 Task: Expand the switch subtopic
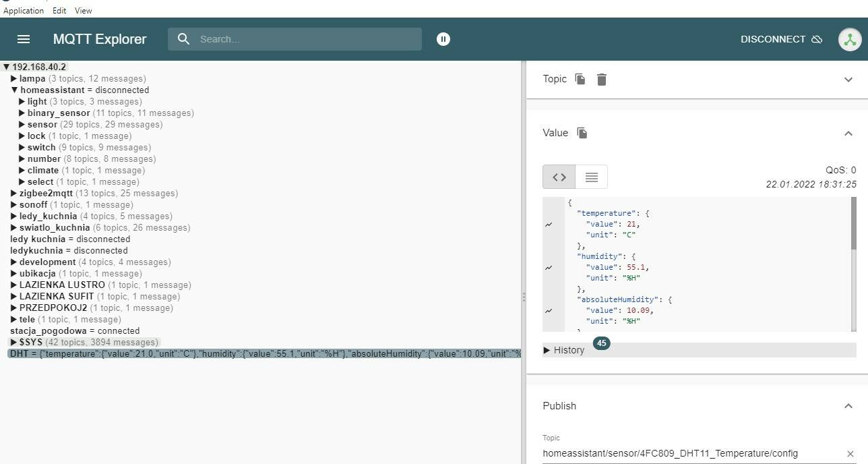(22, 147)
